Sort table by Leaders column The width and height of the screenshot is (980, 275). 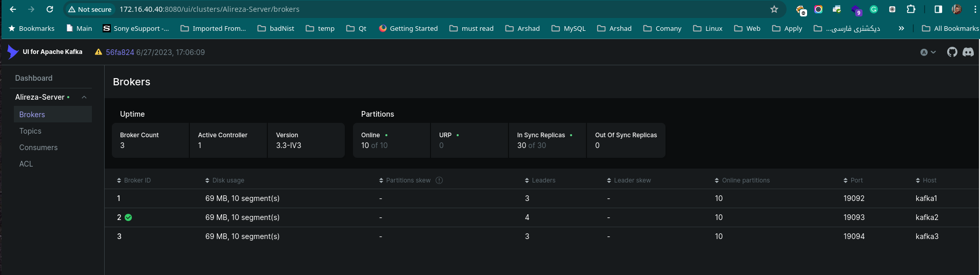tap(540, 180)
